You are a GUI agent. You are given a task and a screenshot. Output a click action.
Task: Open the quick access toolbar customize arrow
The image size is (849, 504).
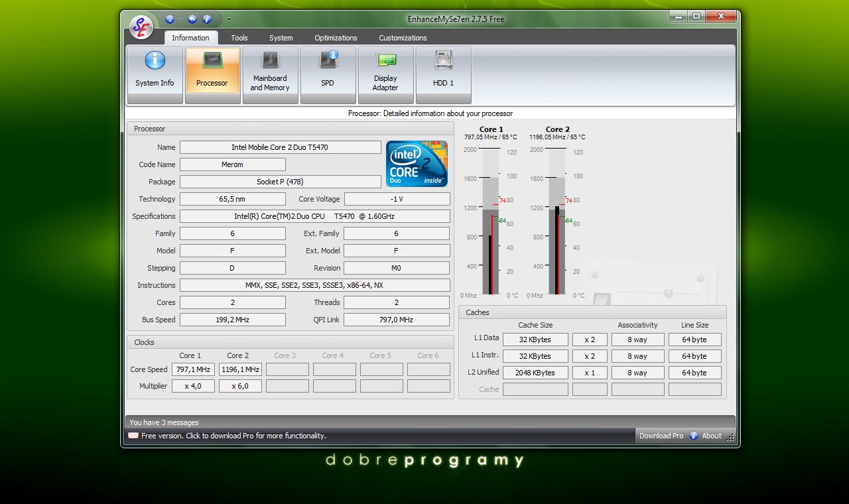229,19
